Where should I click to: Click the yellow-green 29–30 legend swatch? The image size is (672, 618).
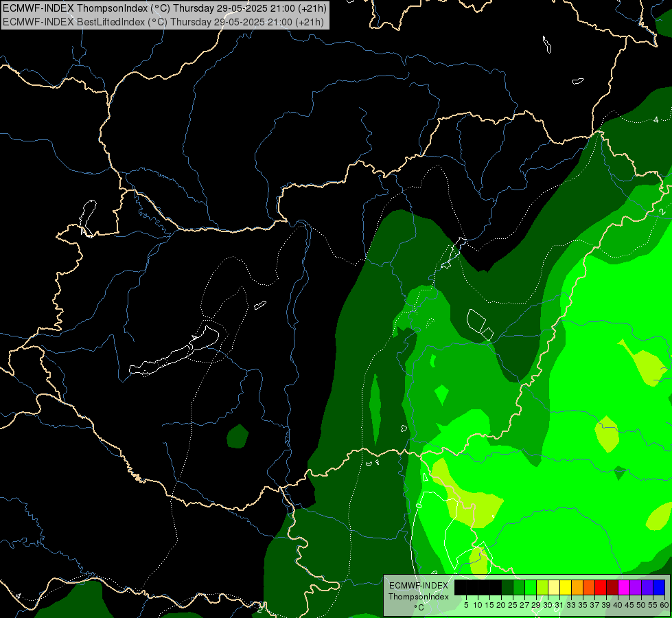(x=542, y=587)
